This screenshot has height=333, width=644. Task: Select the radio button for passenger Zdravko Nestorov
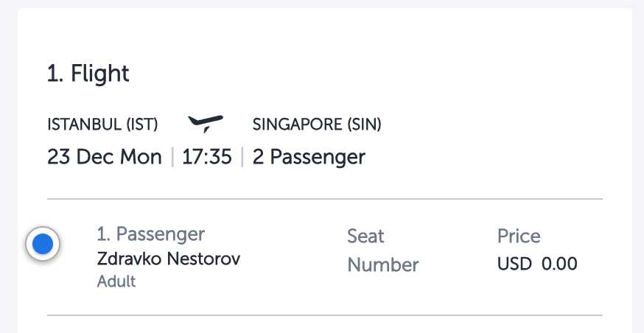43,244
